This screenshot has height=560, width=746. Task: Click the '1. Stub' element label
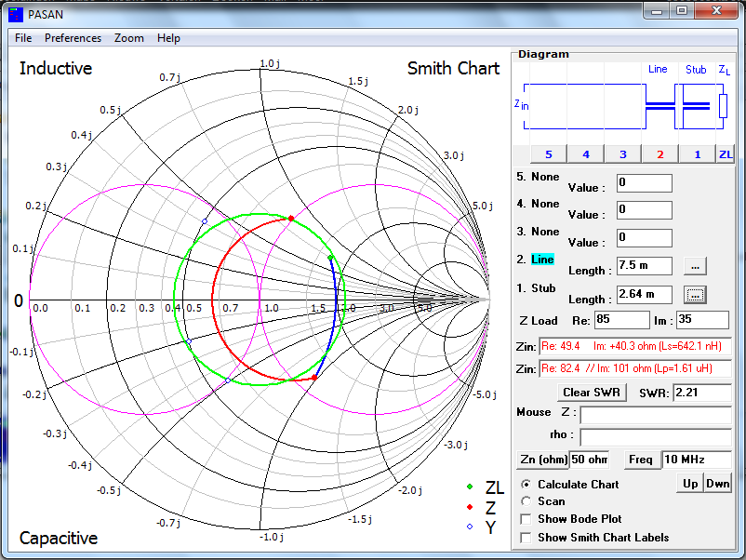(536, 288)
